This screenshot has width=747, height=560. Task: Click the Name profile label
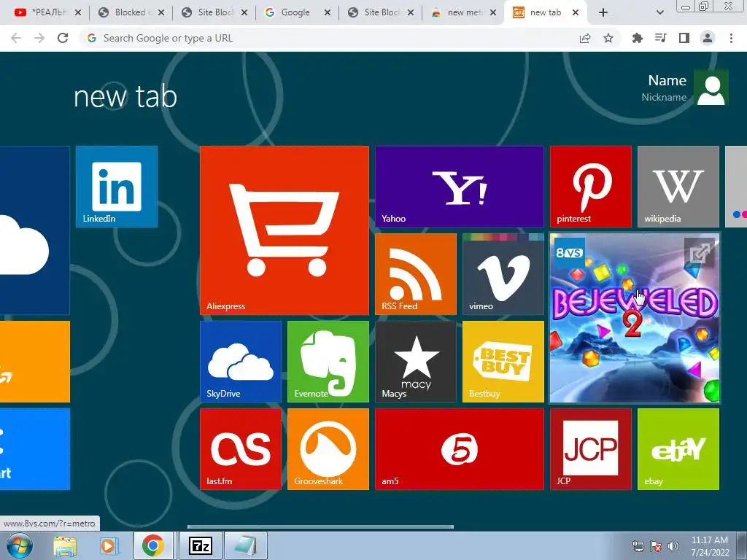pos(667,80)
